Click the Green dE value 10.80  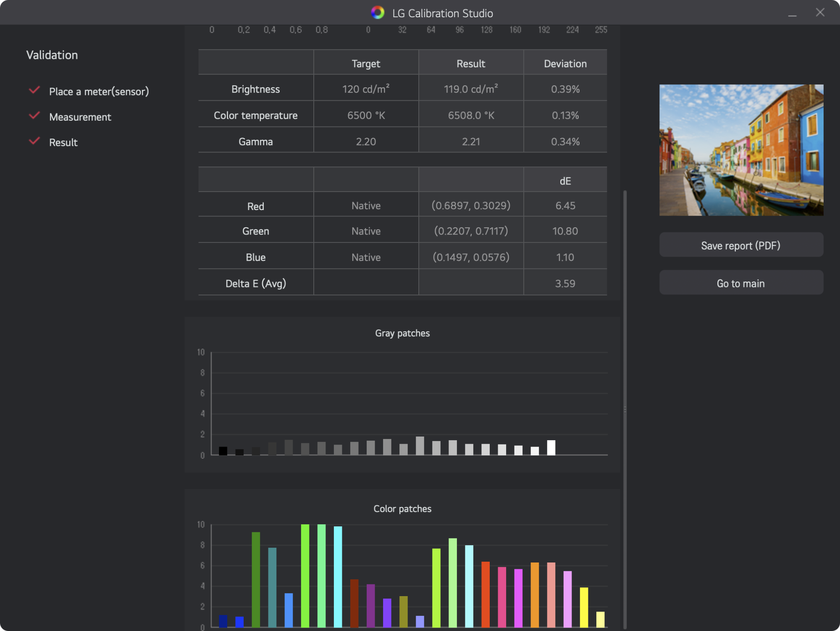565,231
